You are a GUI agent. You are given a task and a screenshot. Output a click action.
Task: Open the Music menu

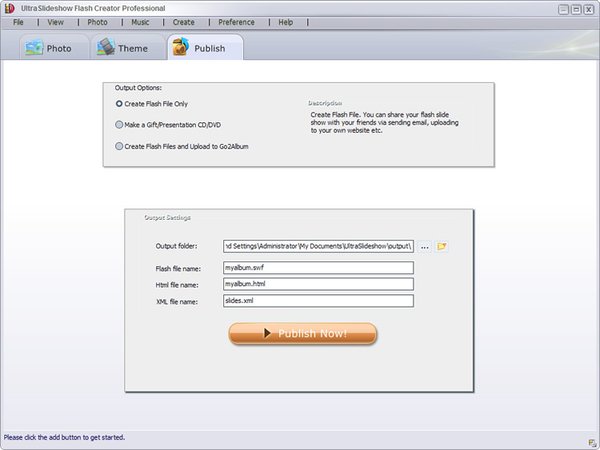pyautogui.click(x=140, y=22)
